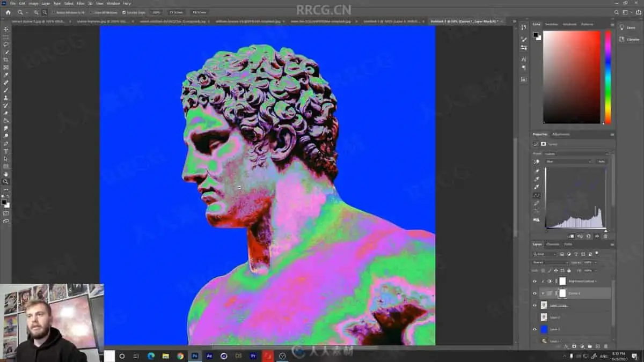Select the Frame tool
This screenshot has height=362, width=644.
click(6, 67)
